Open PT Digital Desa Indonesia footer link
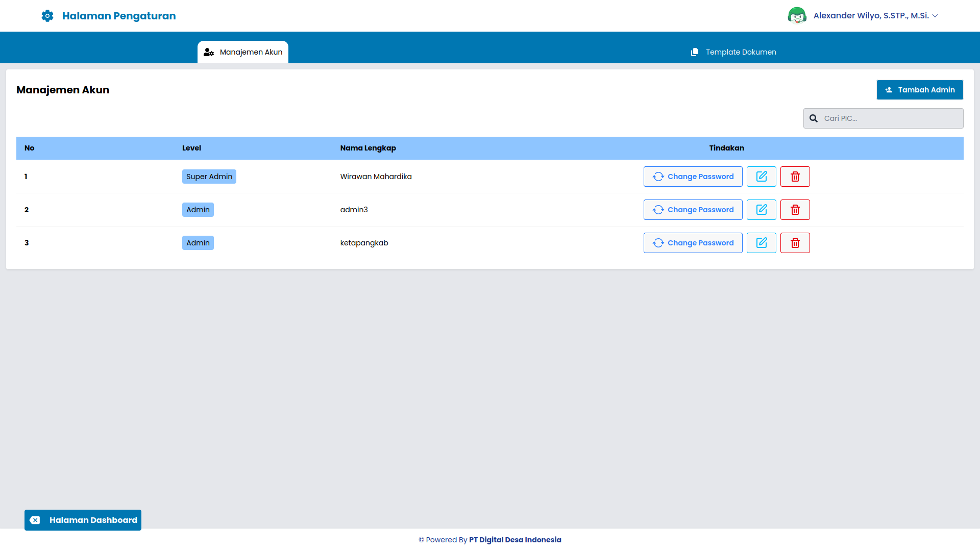980x551 pixels. coord(514,540)
